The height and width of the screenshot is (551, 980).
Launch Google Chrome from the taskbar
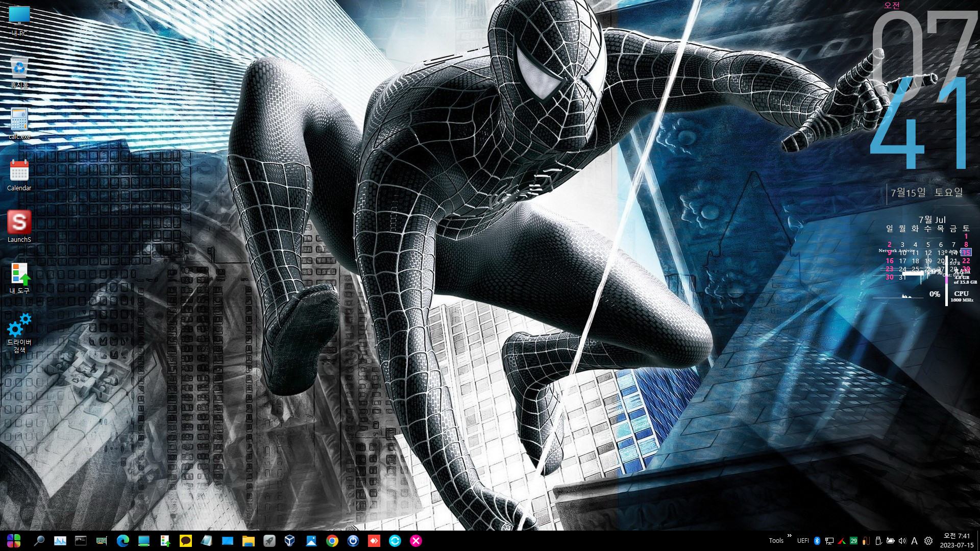[x=332, y=541]
